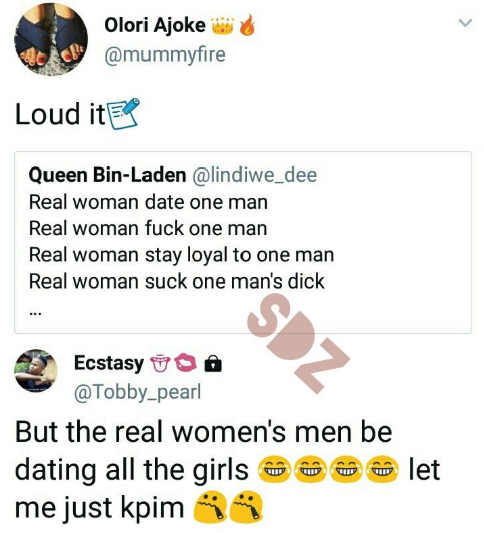Open the tweet options chevron menu

coord(465,23)
